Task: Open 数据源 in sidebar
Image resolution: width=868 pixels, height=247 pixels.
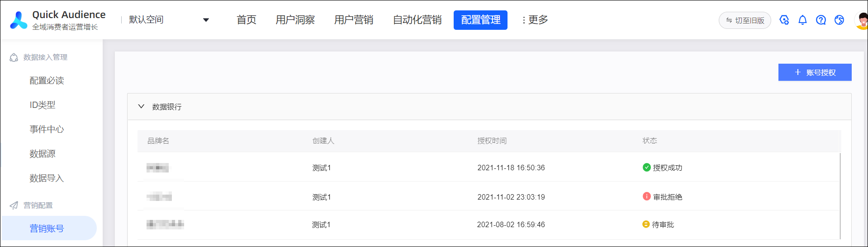Action: 43,154
